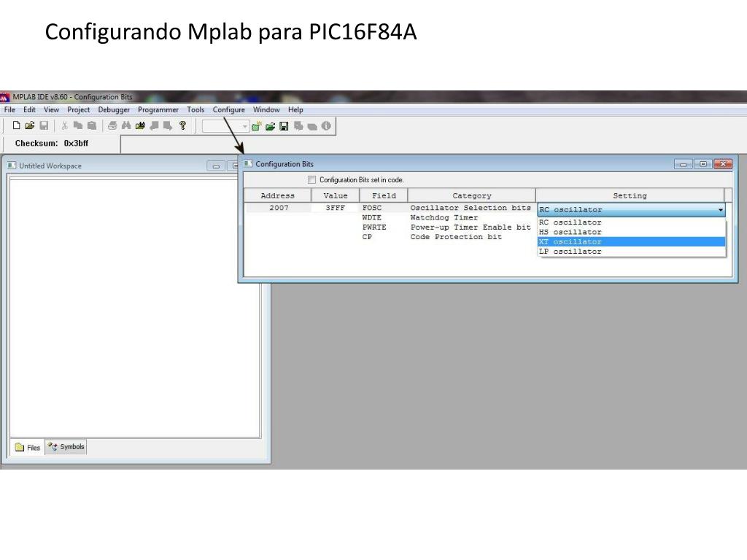Click the question mark Help icon
The width and height of the screenshot is (747, 560).
[182, 125]
